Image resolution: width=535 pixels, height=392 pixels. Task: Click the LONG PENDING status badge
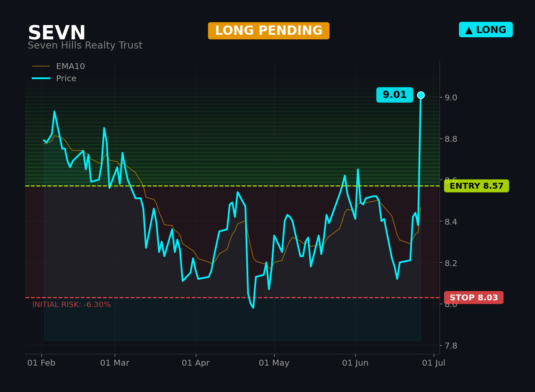pos(269,31)
